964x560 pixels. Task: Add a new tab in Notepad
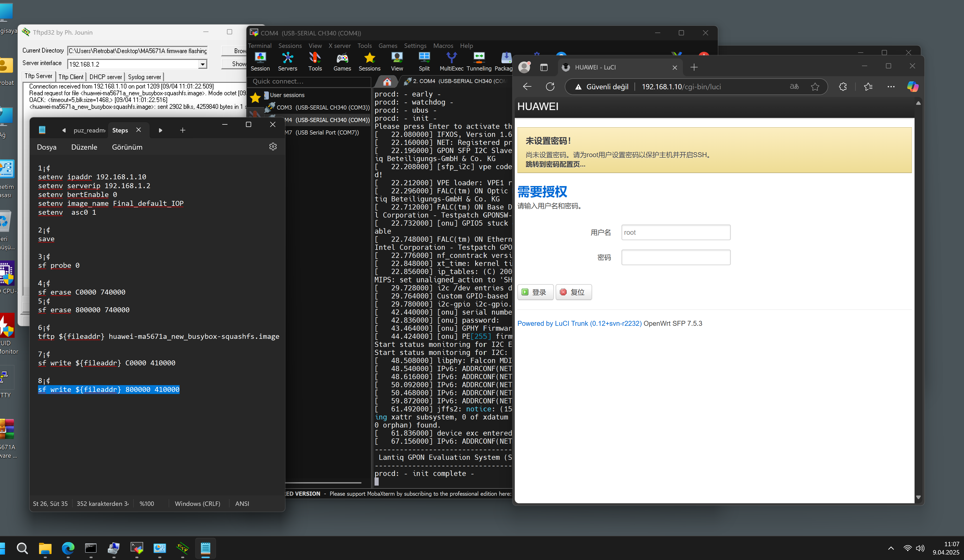(182, 130)
